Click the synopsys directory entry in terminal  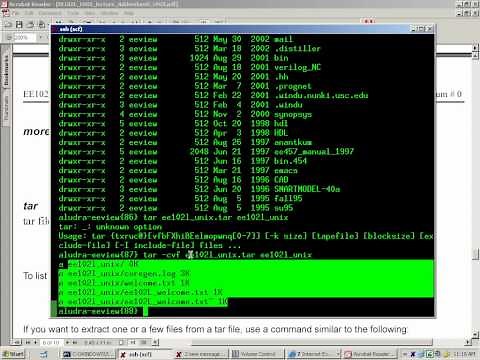click(x=293, y=114)
